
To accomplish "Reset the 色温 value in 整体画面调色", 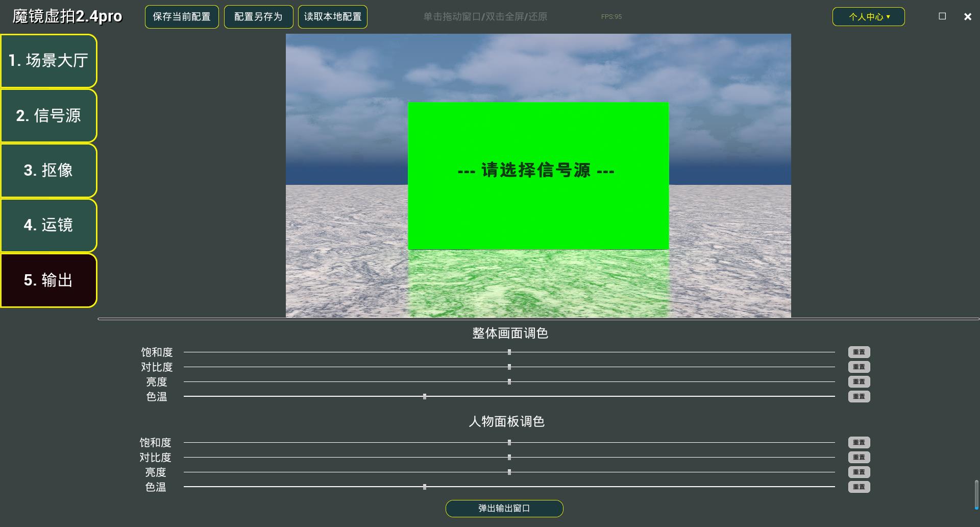I will point(859,396).
